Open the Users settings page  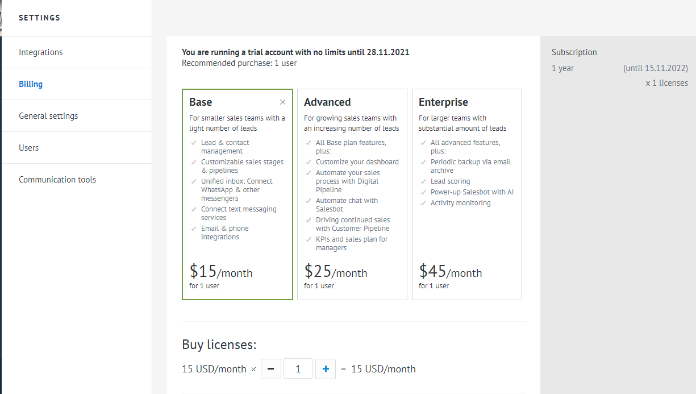29,148
